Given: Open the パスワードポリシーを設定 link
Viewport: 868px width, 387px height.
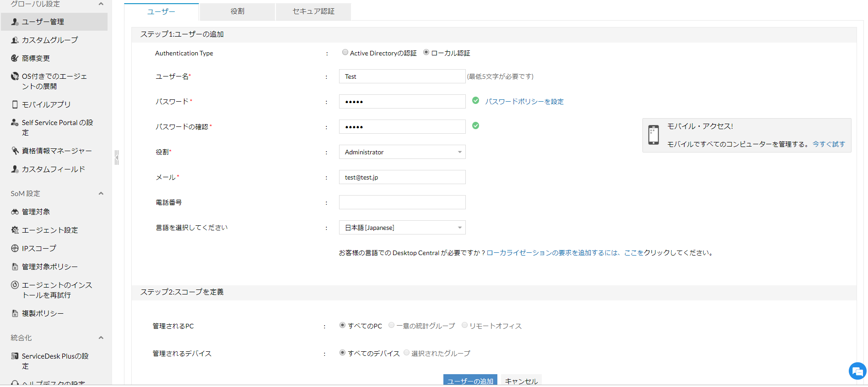Looking at the screenshot, I should point(524,102).
